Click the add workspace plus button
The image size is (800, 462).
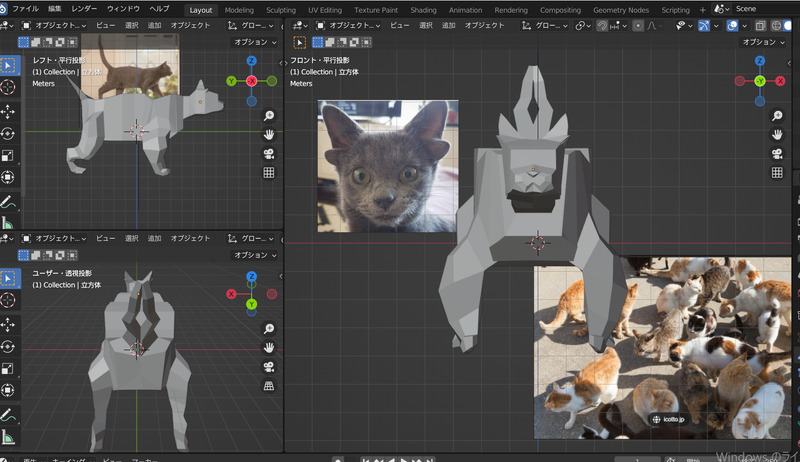coord(702,9)
